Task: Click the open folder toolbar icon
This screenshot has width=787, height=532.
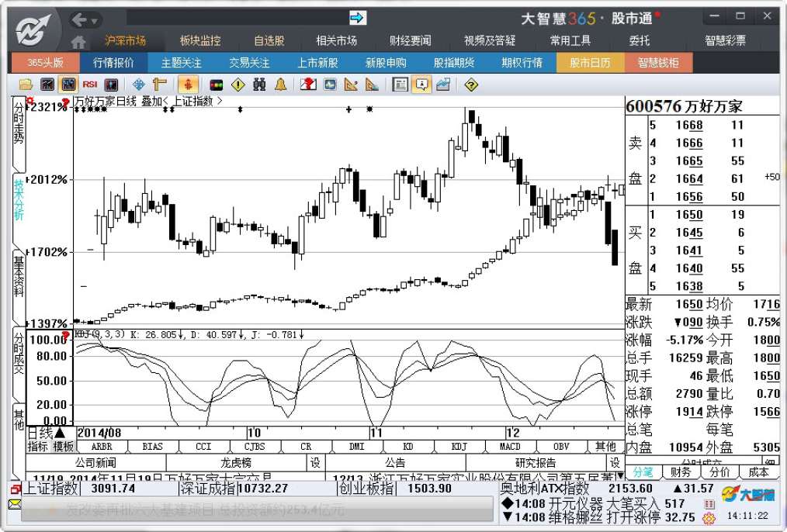Action: (26, 85)
